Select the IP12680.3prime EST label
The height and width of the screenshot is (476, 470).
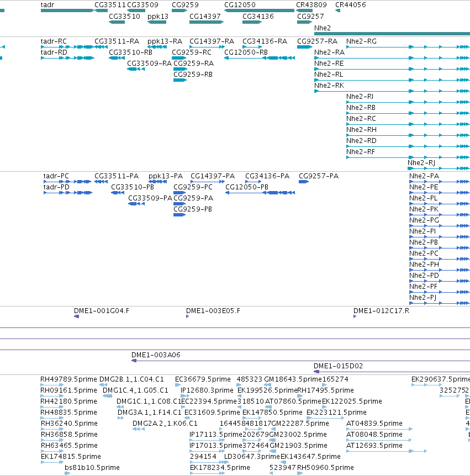(207, 390)
